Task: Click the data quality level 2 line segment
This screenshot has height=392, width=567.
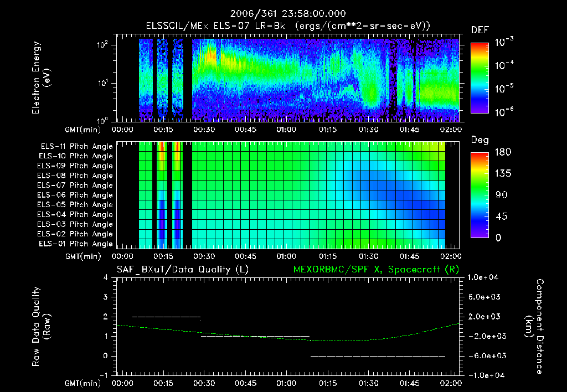Action: tap(166, 317)
